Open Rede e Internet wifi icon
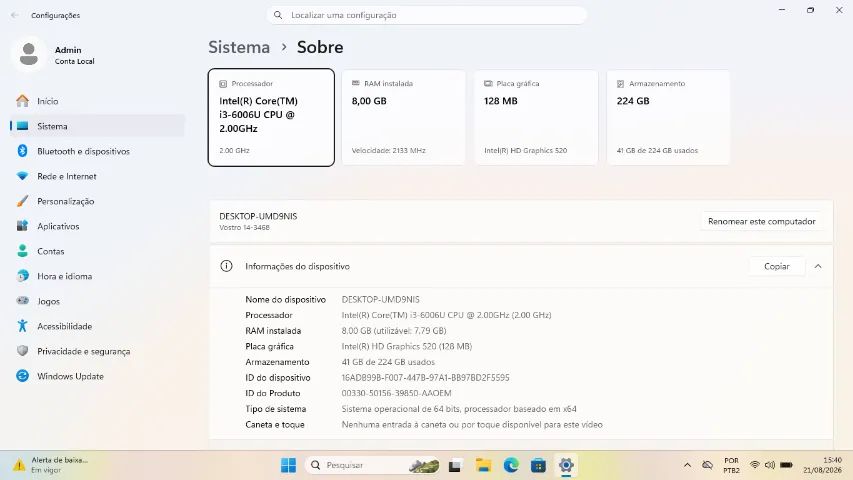Viewport: 853px width, 480px height. [x=22, y=176]
